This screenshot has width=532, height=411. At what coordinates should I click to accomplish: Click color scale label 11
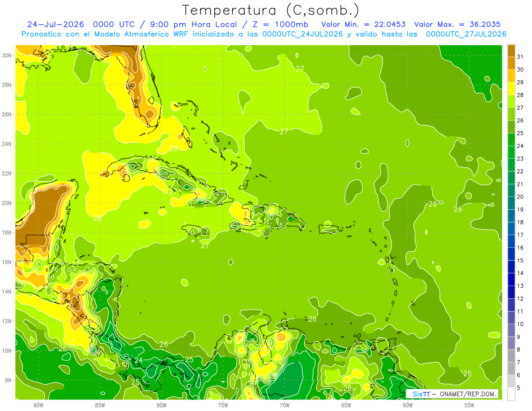520,311
